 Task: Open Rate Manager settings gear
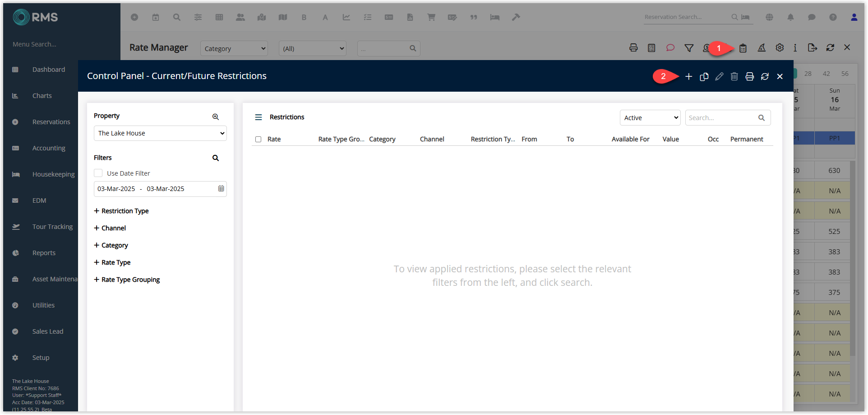[x=780, y=48]
